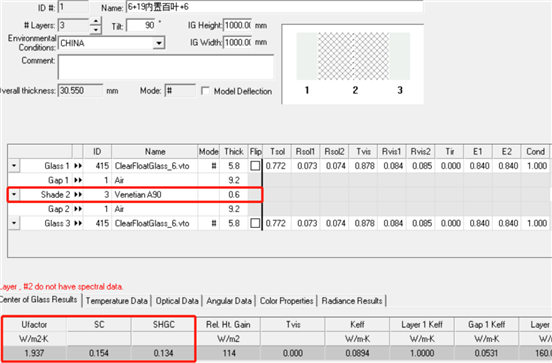The height and width of the screenshot is (363, 552).
Task: Toggle the Flip checkbox for Glass 3
Action: point(255,224)
